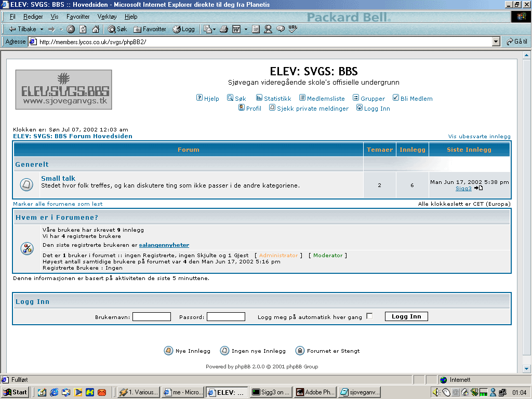The width and height of the screenshot is (532, 399).
Task: Open the Søk search toolbar button
Action: pyautogui.click(x=117, y=29)
